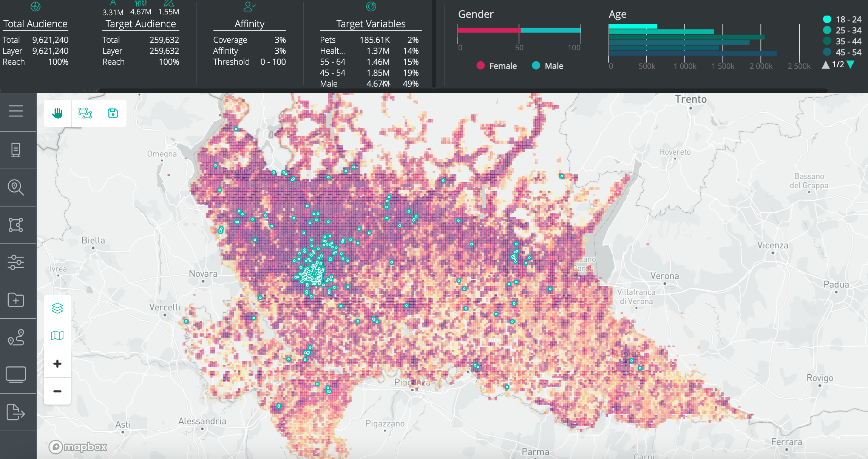Image resolution: width=868 pixels, height=459 pixels.
Task: Zoom out the map with minus button
Action: [57, 391]
